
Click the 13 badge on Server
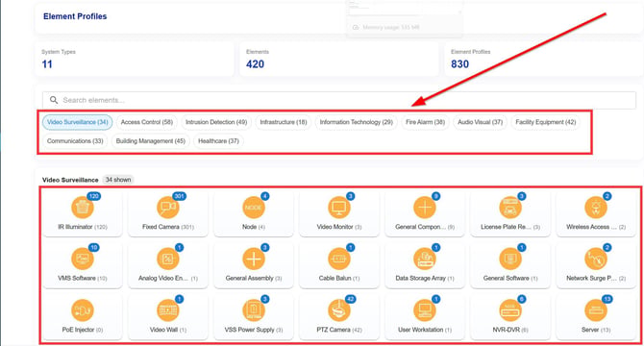607,299
